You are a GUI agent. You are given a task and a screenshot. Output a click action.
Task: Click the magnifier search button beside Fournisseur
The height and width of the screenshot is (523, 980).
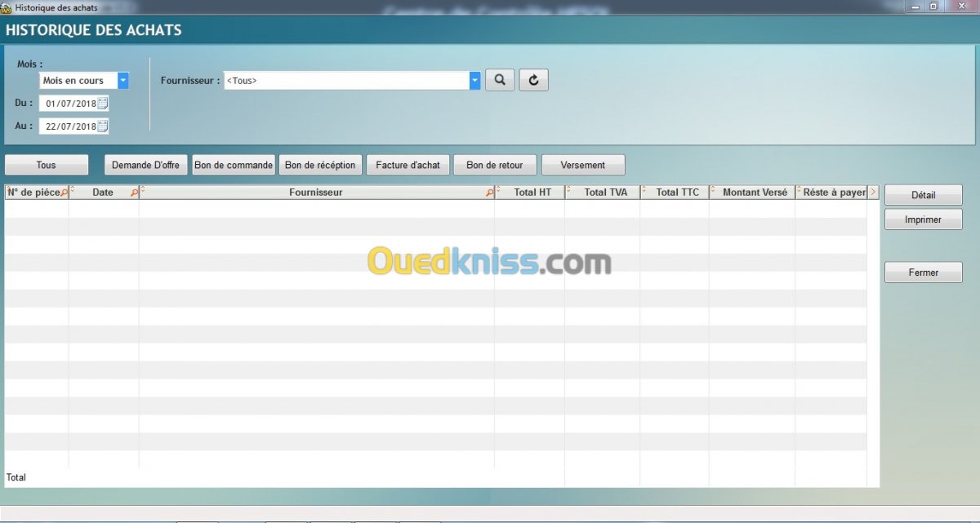click(500, 80)
